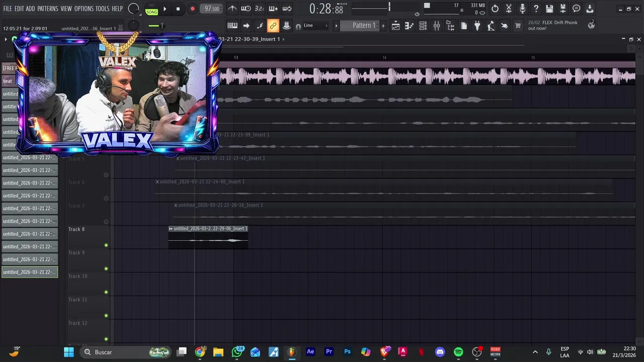Click the play button

(165, 9)
